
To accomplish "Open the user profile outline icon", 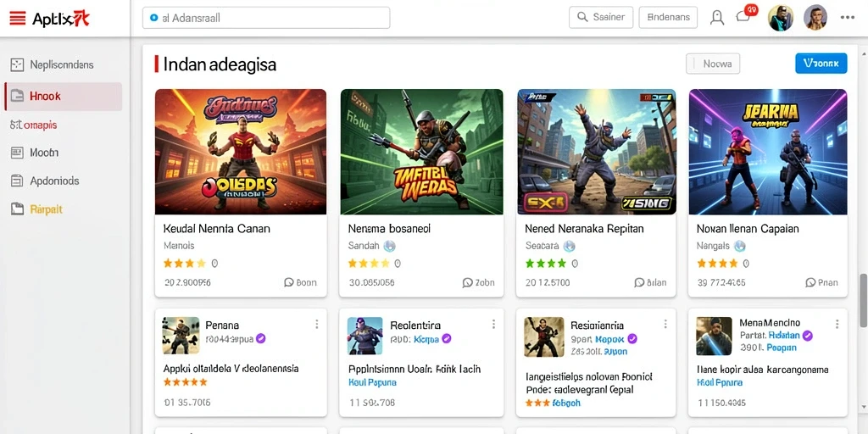I will 717,18.
